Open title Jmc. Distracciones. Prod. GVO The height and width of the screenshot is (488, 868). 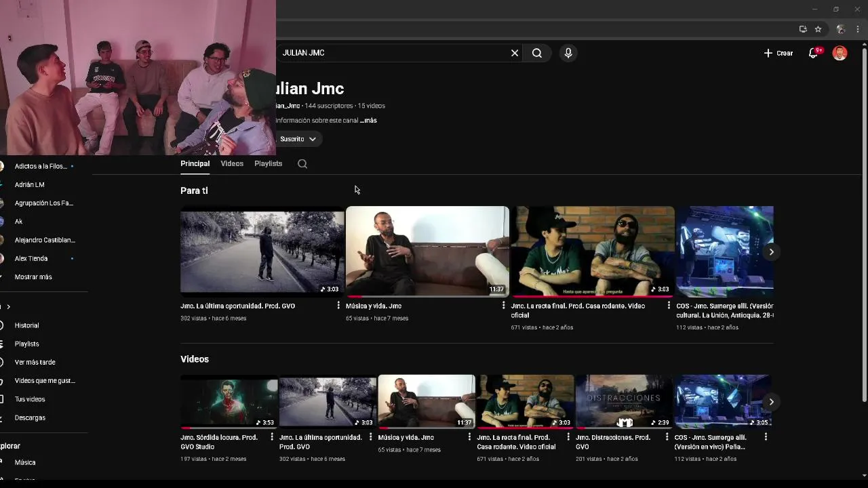(x=613, y=442)
